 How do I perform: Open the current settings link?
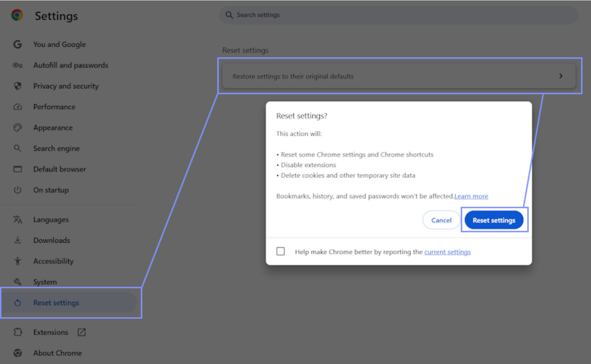coord(448,252)
